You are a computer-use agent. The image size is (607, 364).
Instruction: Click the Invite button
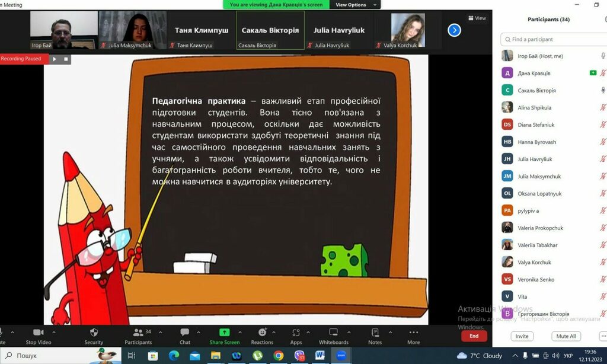pyautogui.click(x=522, y=336)
